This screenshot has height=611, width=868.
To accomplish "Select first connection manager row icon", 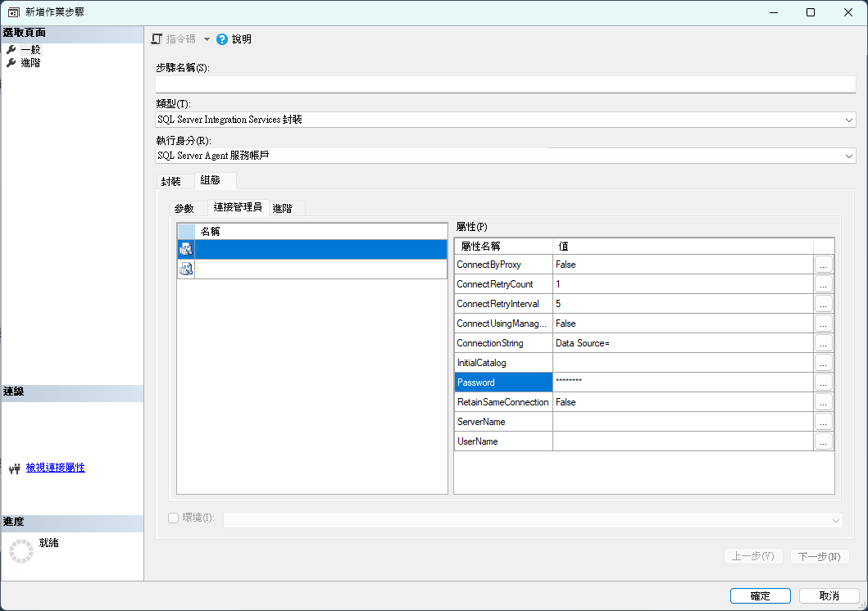I will [186, 250].
